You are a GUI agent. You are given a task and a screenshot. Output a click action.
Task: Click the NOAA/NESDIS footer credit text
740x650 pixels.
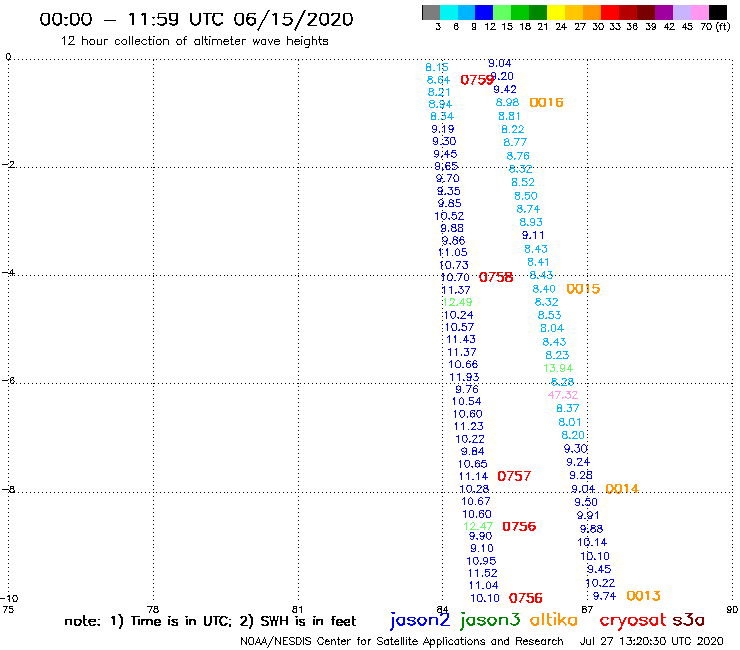tap(402, 642)
